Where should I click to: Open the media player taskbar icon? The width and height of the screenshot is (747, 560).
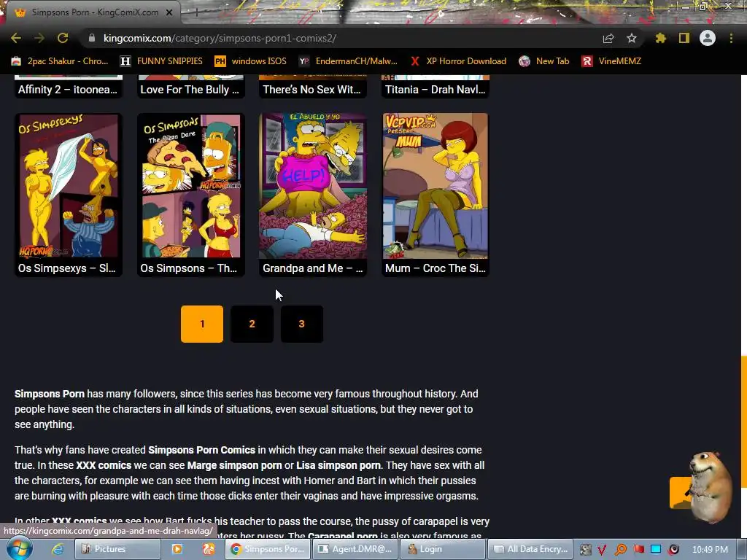coord(177,549)
